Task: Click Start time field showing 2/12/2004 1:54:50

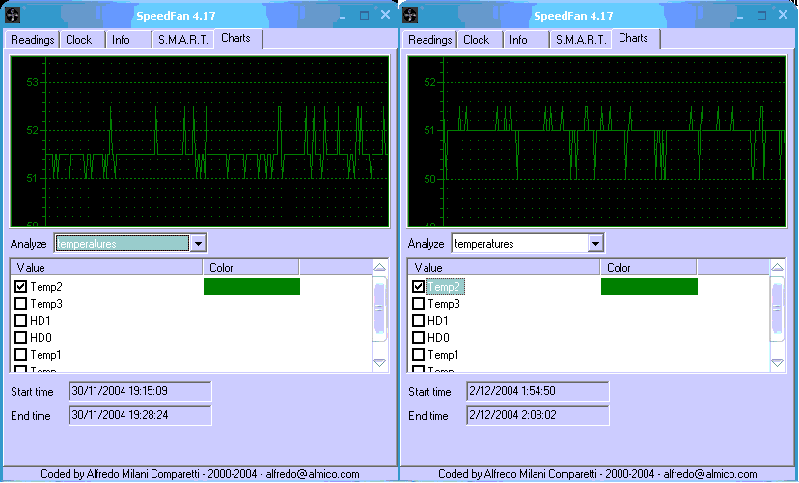Action: click(538, 391)
